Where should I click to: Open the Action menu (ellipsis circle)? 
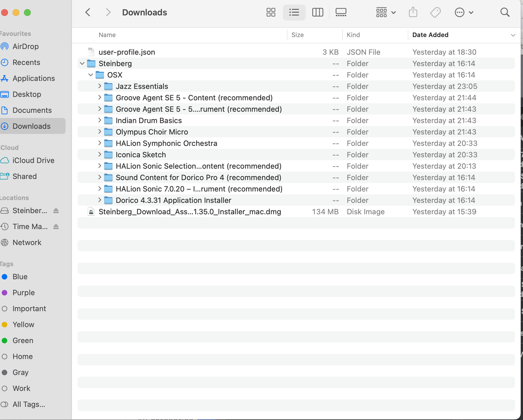tap(464, 12)
